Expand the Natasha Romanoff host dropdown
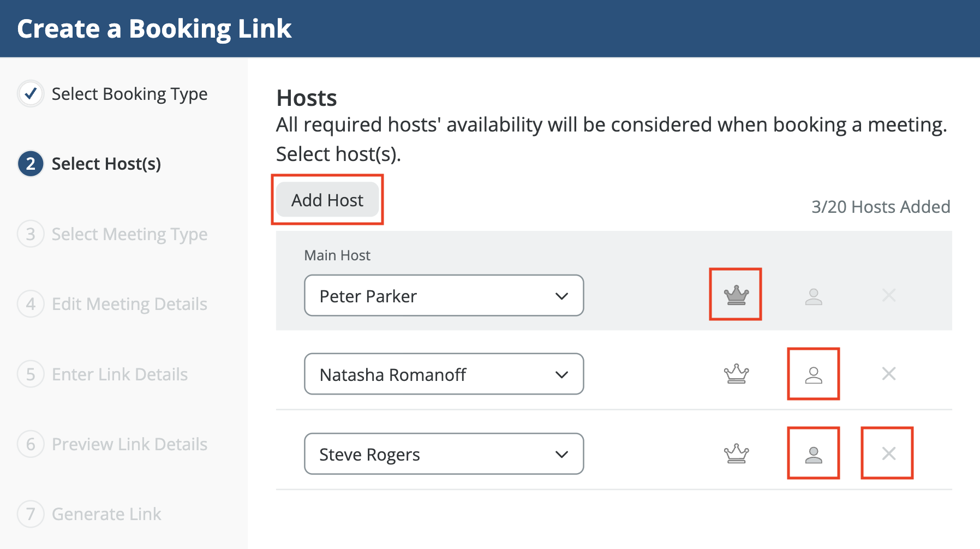Image resolution: width=980 pixels, height=549 pixels. click(444, 374)
